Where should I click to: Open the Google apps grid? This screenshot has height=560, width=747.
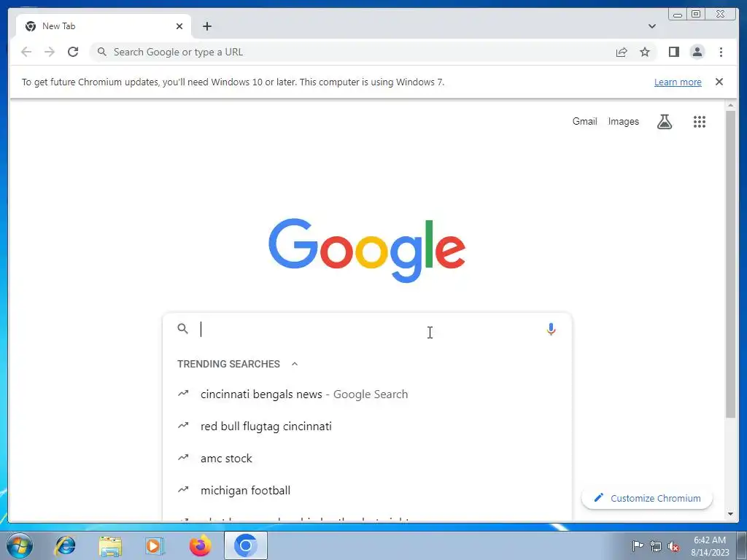pyautogui.click(x=700, y=122)
